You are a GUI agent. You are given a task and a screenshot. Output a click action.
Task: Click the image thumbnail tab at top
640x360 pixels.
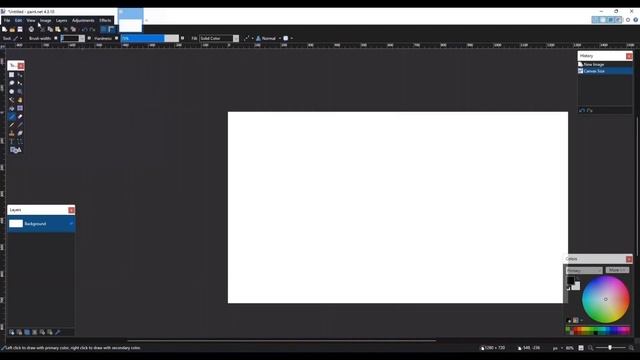[x=131, y=20]
